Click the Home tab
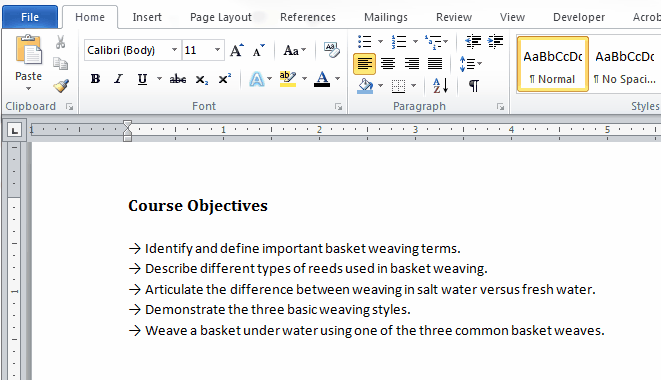Image resolution: width=661 pixels, height=380 pixels. point(90,17)
